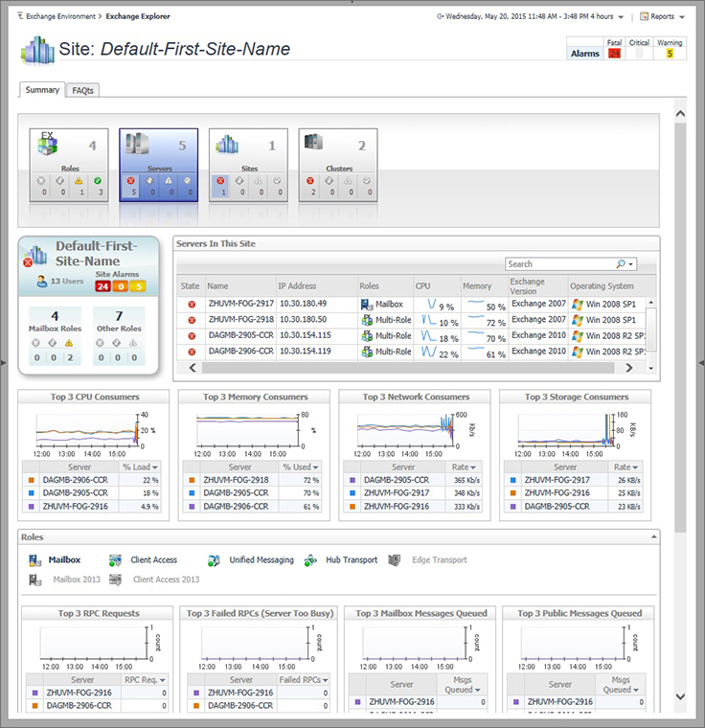The width and height of the screenshot is (705, 728).
Task: Open the Sites tile icon
Action: [x=227, y=144]
